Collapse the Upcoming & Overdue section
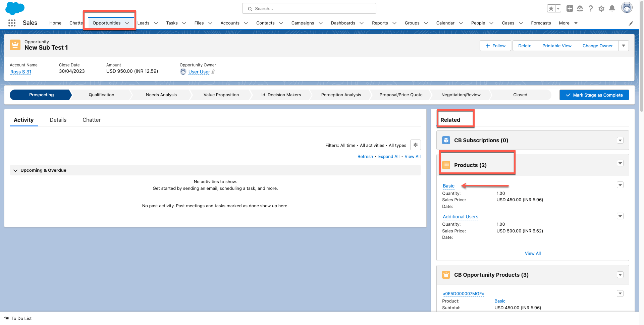Screen dimensions: 644x325 [x=15, y=170]
